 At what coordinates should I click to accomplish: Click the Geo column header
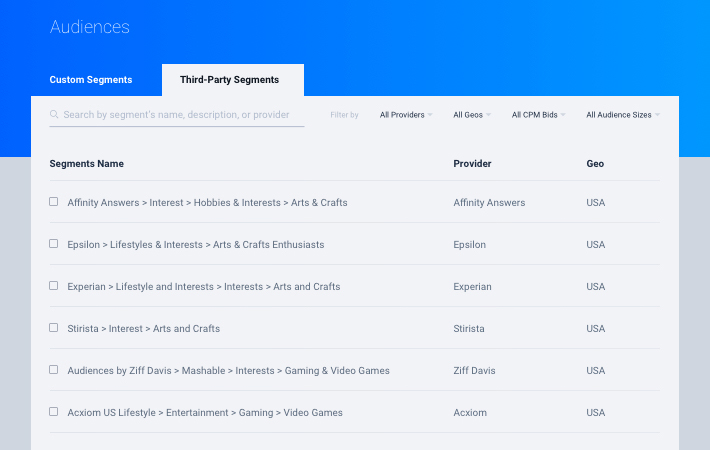pyautogui.click(x=595, y=163)
